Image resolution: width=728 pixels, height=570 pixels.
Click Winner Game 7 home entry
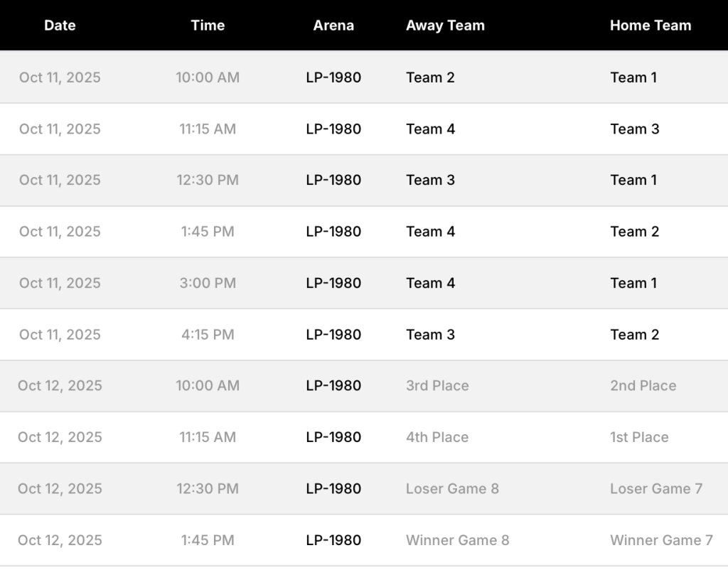[x=661, y=540]
